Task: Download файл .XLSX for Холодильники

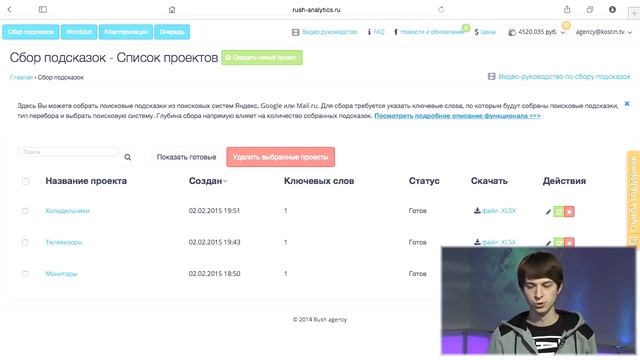Action: (x=495, y=211)
